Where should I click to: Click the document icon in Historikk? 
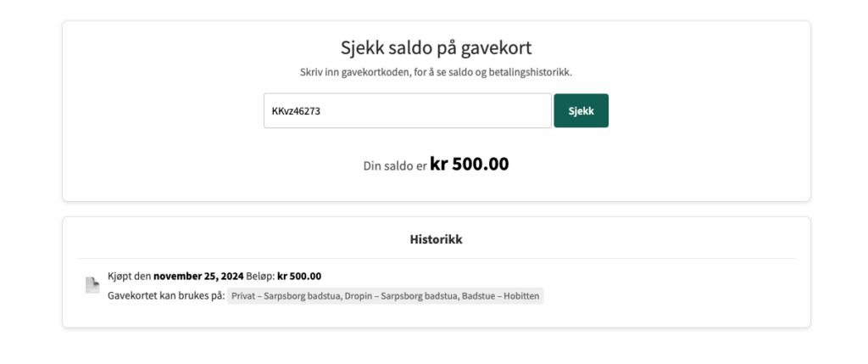pyautogui.click(x=92, y=285)
